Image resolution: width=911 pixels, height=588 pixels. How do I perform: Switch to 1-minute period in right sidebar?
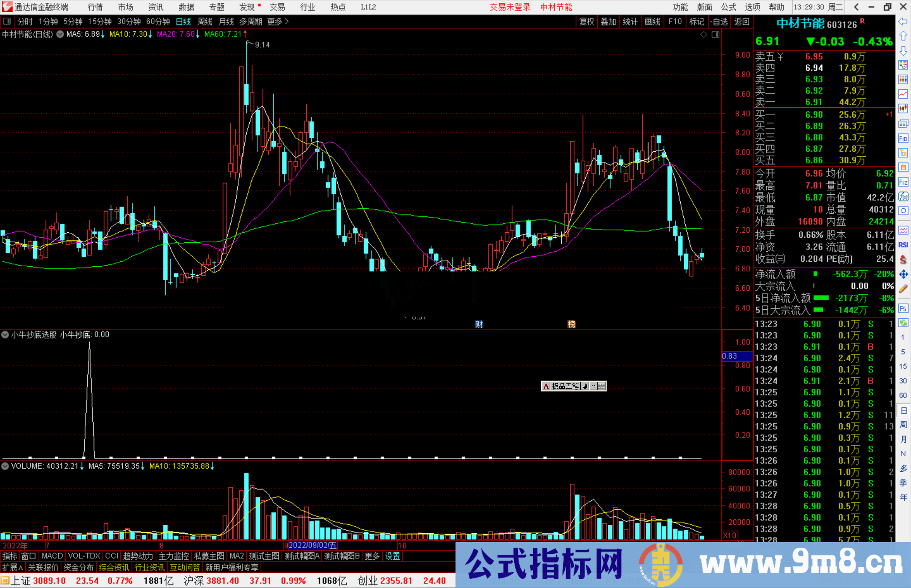point(903,337)
